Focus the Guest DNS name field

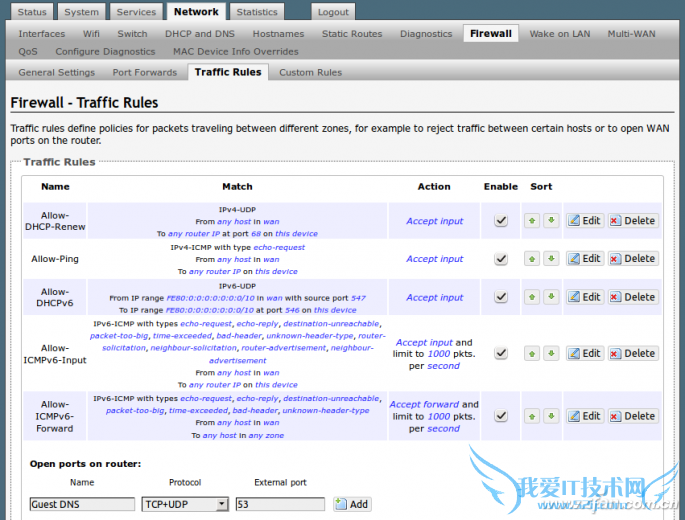(82, 504)
